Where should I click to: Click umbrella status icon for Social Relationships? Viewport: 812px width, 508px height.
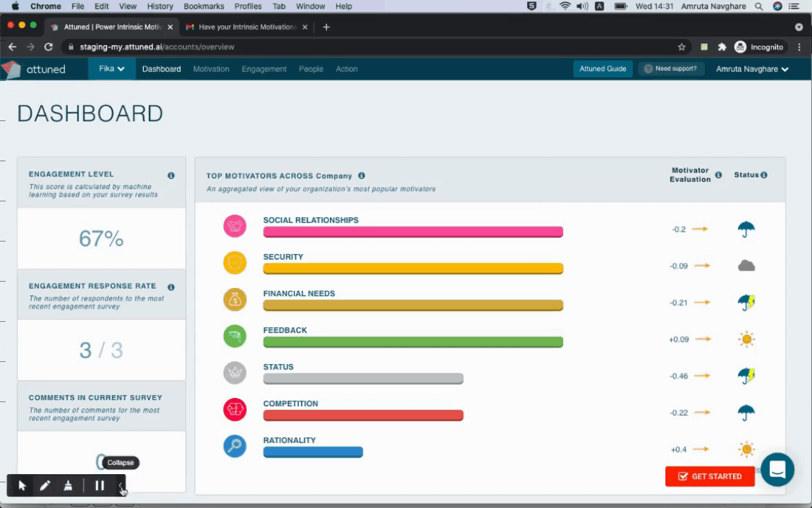pyautogui.click(x=746, y=229)
